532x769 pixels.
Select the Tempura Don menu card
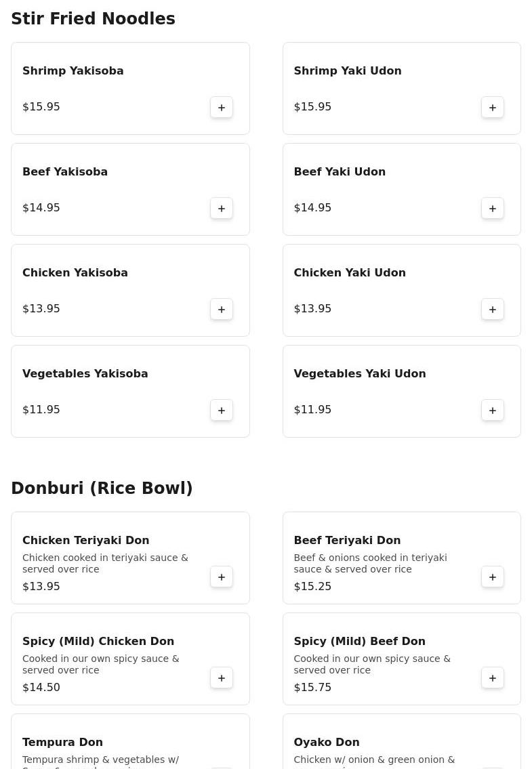(x=131, y=741)
